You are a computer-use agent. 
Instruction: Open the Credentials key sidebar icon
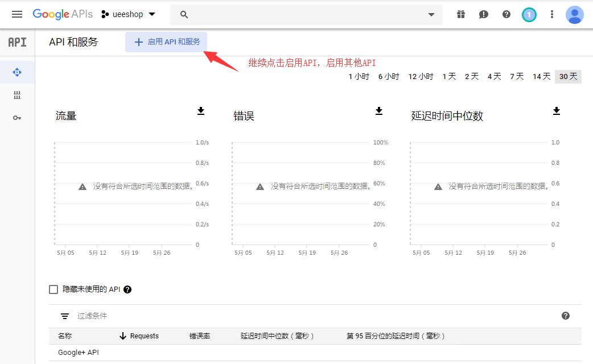point(17,118)
